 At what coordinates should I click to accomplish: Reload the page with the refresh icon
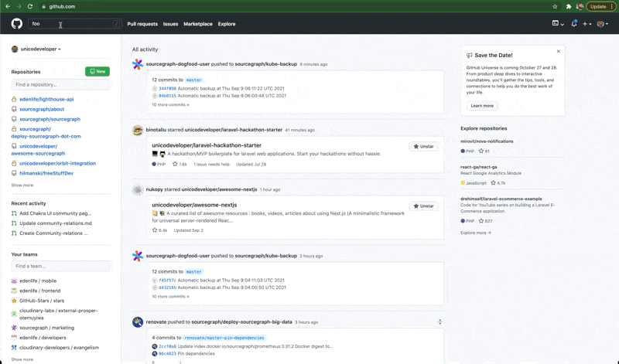[x=30, y=6]
